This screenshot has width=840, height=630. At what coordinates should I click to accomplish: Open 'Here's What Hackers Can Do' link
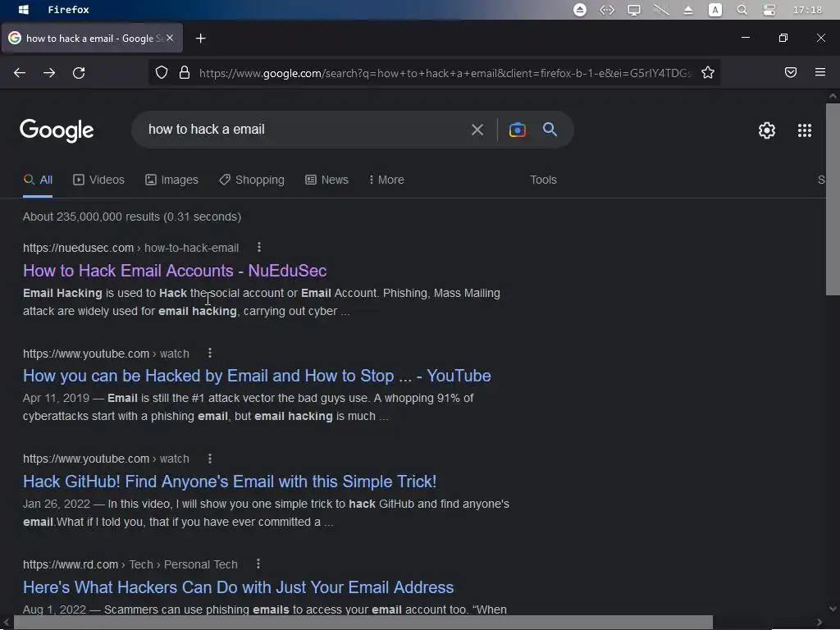pos(238,587)
